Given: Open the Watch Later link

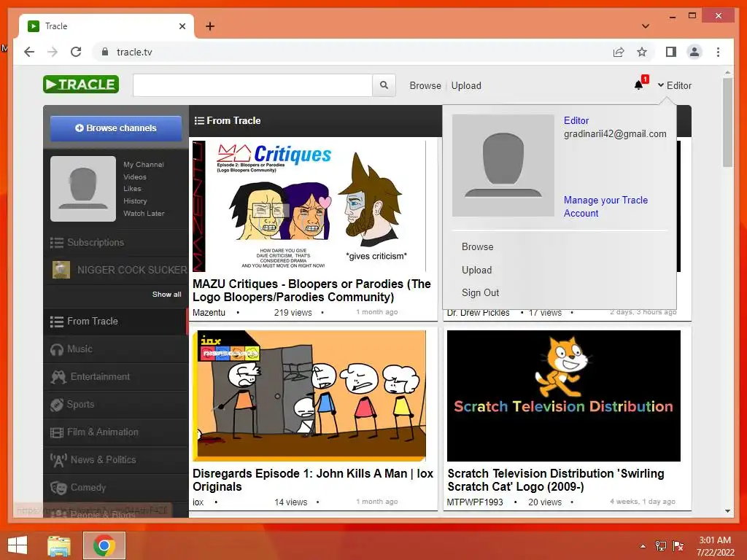Looking at the screenshot, I should coord(144,214).
